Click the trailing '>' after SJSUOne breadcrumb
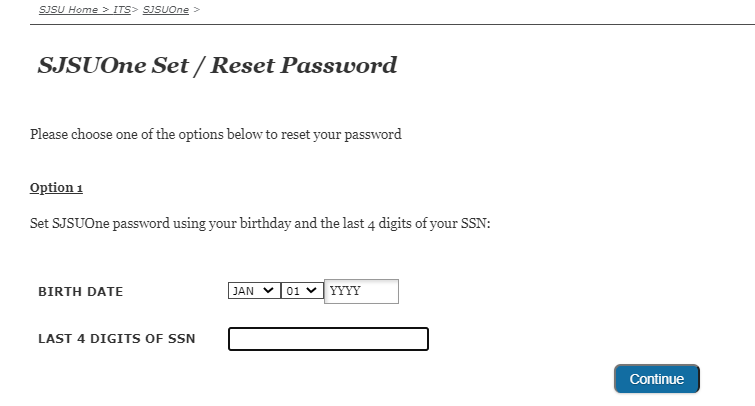This screenshot has height=406, width=755. [196, 9]
